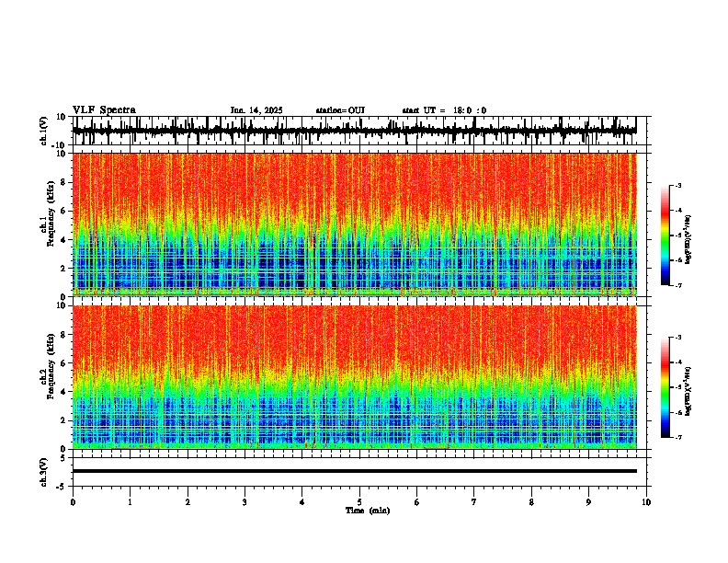Click the "5" tick on the time axis
Viewport: 728px width, 563px height.
pos(359,502)
